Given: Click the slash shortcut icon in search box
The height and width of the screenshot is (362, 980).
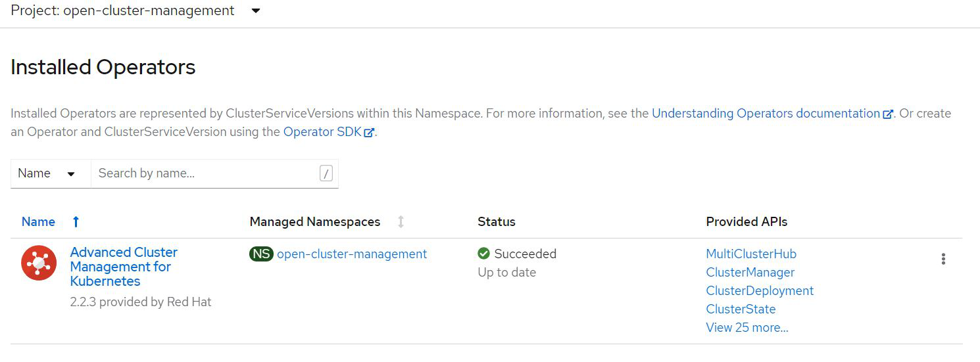Looking at the screenshot, I should (326, 173).
